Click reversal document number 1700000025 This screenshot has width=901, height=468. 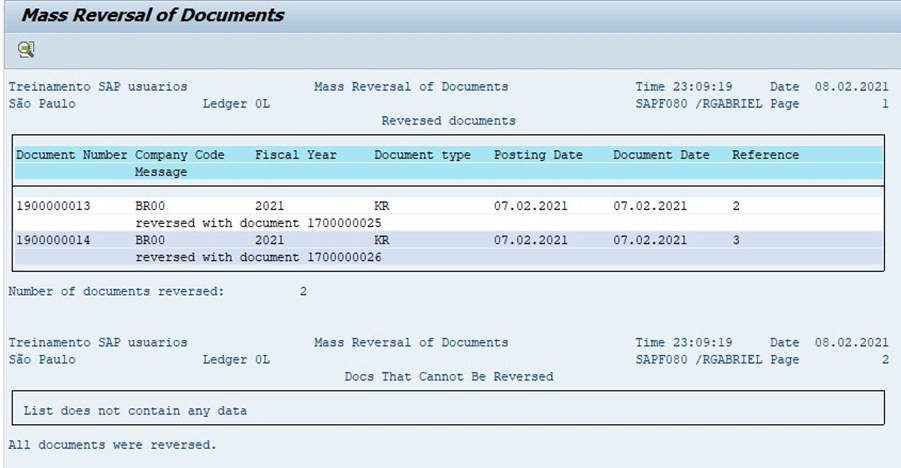[x=344, y=223]
